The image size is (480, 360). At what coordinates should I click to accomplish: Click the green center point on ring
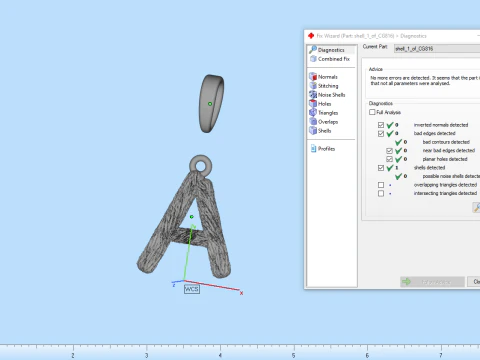(210, 104)
